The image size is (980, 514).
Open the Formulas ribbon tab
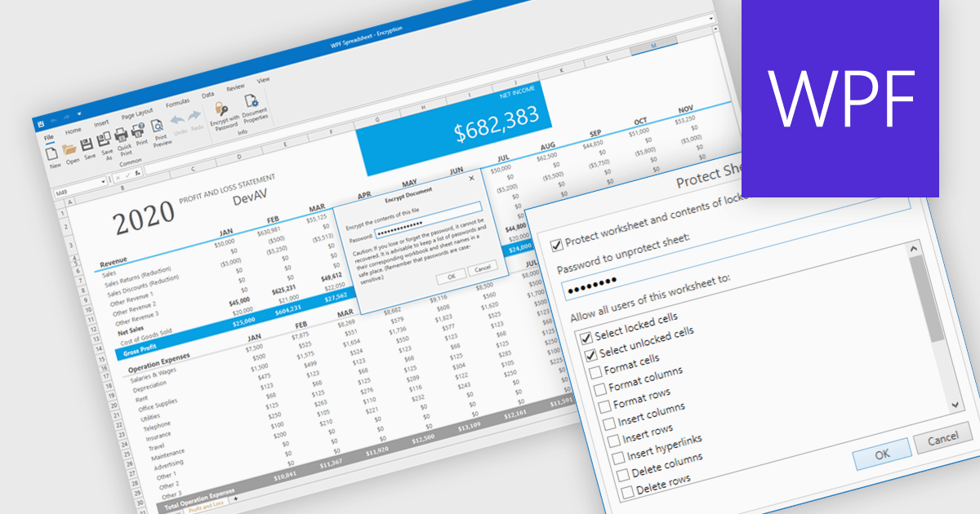coord(177,104)
